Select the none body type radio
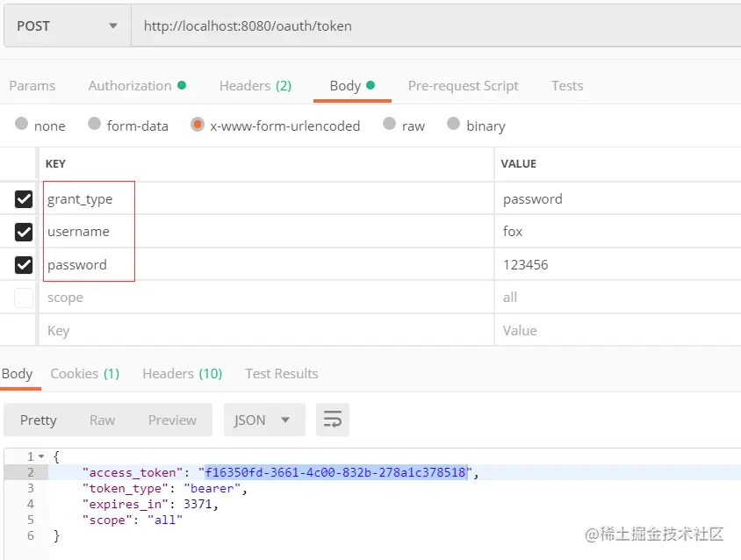741x560 pixels. pyautogui.click(x=21, y=124)
